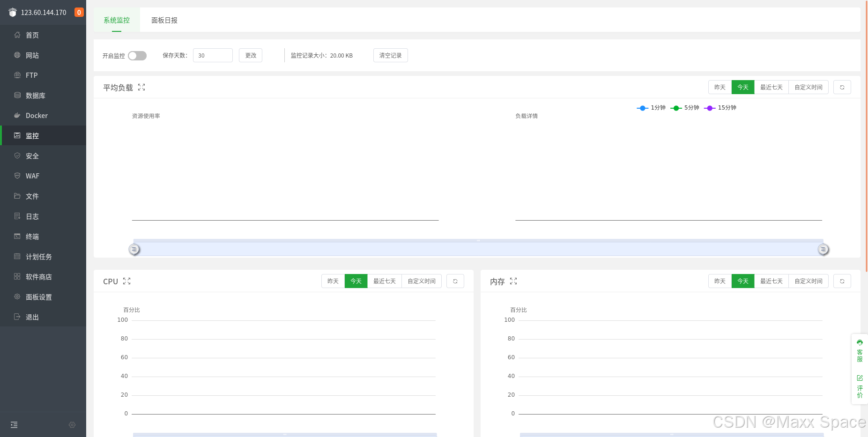Expand the 平均负载 chart to fullscreen
This screenshot has height=437, width=868.
click(x=141, y=87)
